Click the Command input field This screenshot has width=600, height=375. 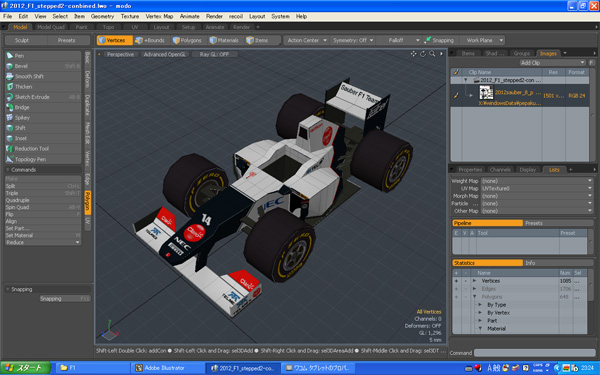(535, 353)
